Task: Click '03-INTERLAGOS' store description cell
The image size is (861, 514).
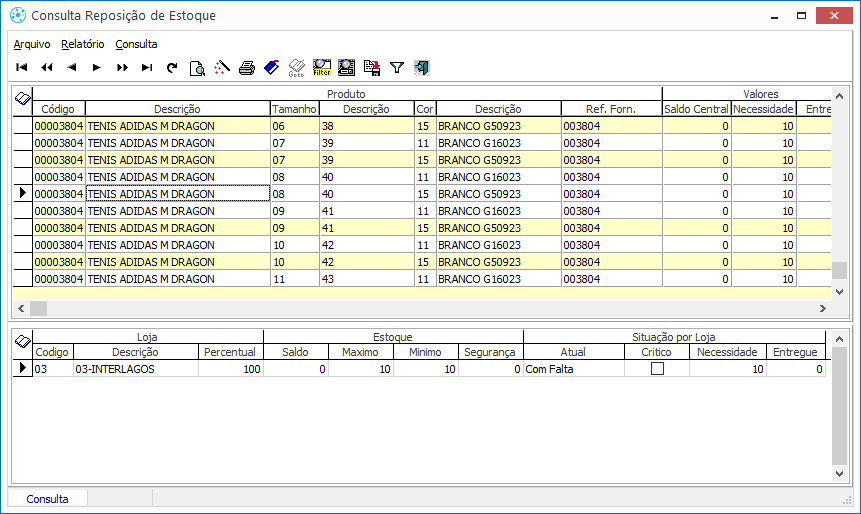Action: coord(136,369)
